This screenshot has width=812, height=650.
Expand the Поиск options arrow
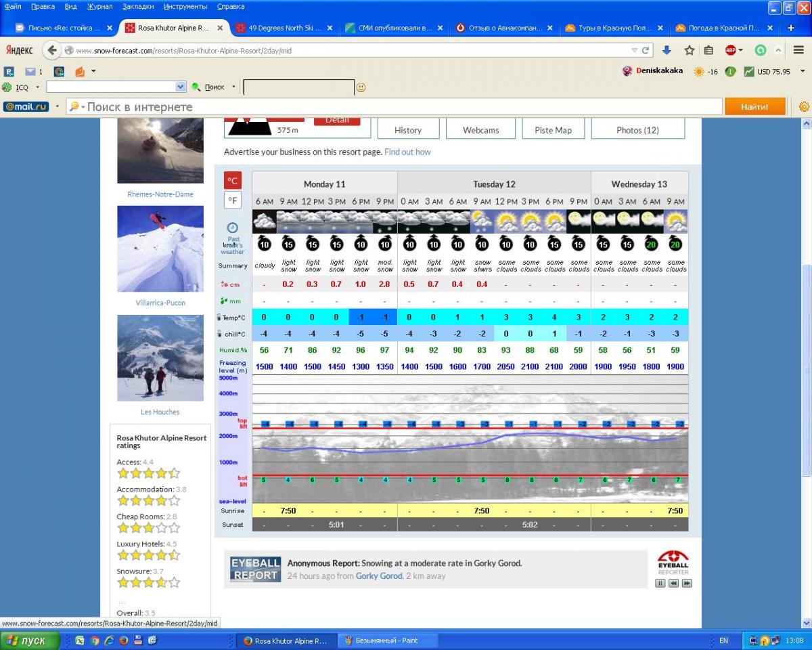tap(233, 87)
